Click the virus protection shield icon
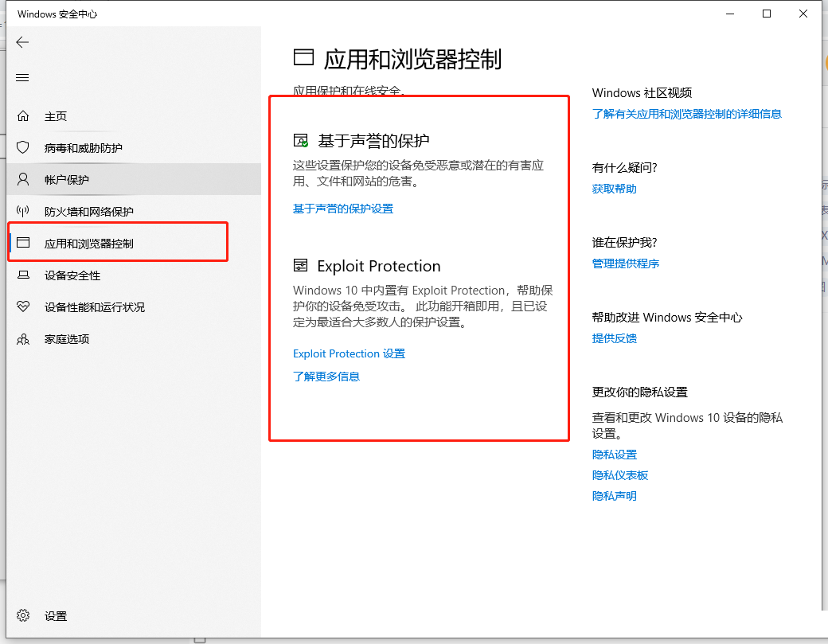 (23, 148)
